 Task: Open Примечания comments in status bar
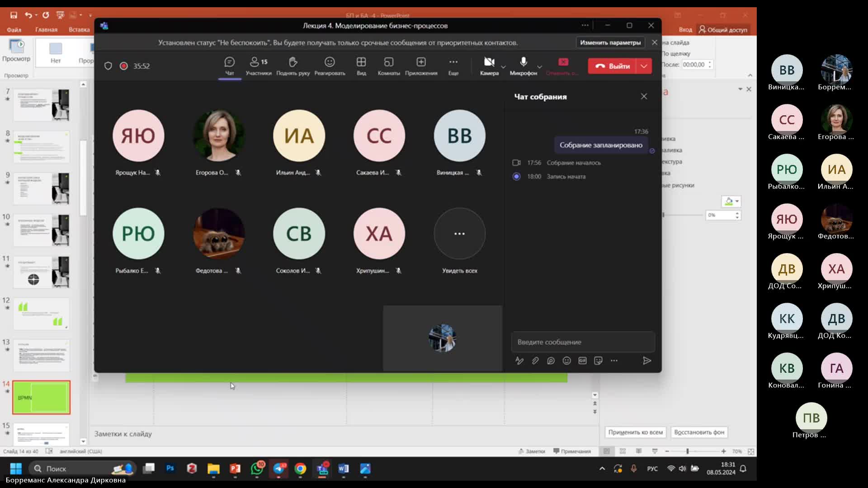(572, 451)
